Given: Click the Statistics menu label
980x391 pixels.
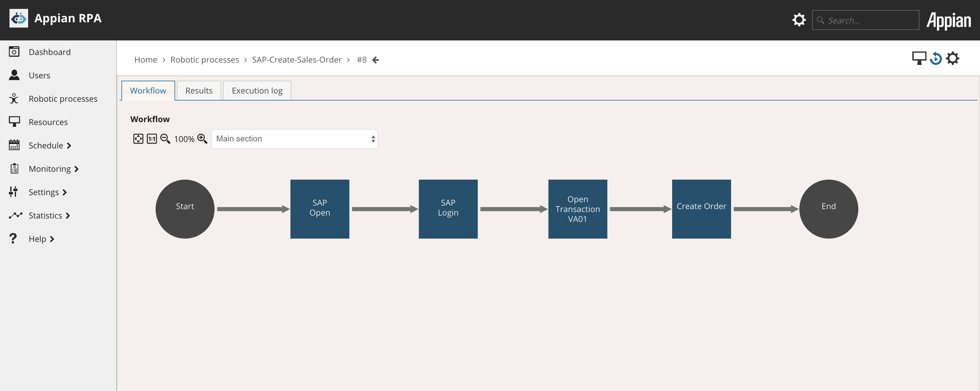Looking at the screenshot, I should pyautogui.click(x=45, y=216).
